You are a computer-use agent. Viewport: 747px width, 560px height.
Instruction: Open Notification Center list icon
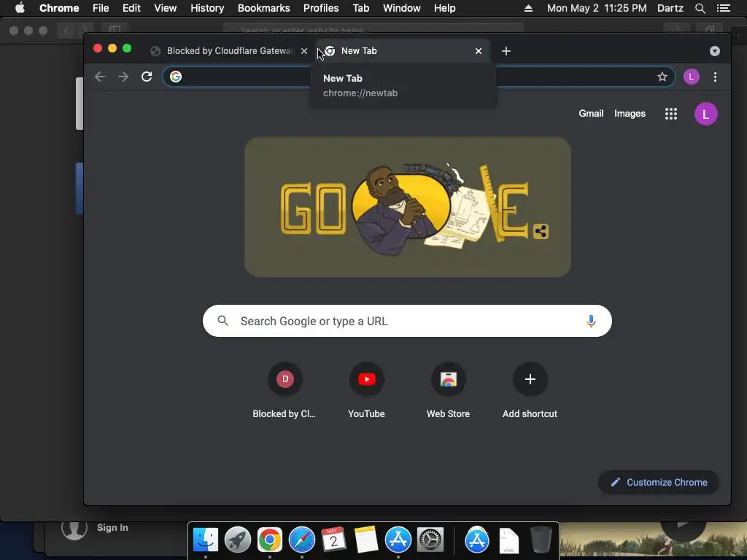(x=723, y=8)
